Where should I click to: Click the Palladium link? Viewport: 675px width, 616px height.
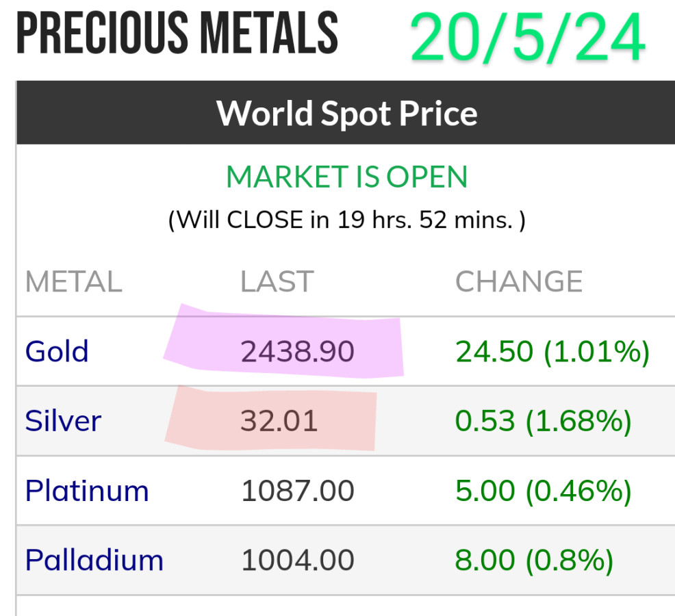point(94,560)
